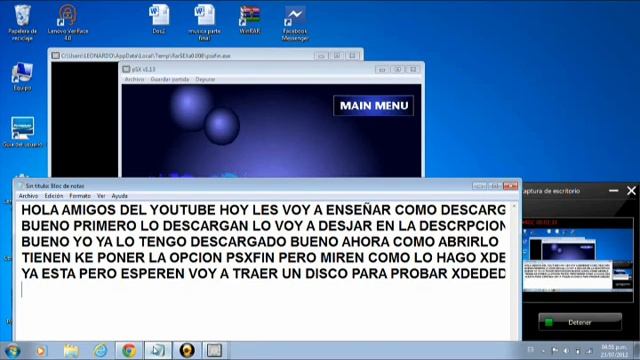Open the taskbar clock and date
This screenshot has width=640, height=360.
pos(614,351)
